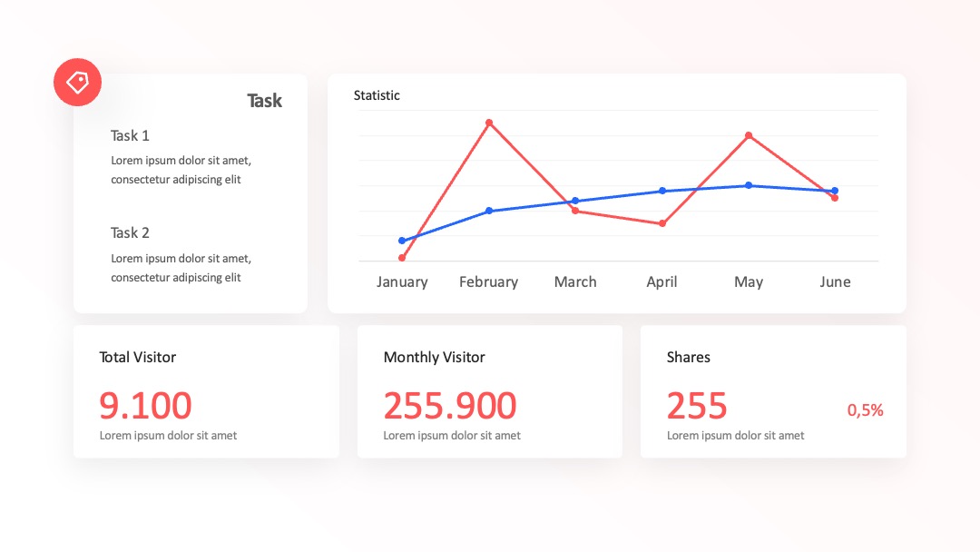Click the red May data point
980x552 pixels.
pyautogui.click(x=749, y=135)
